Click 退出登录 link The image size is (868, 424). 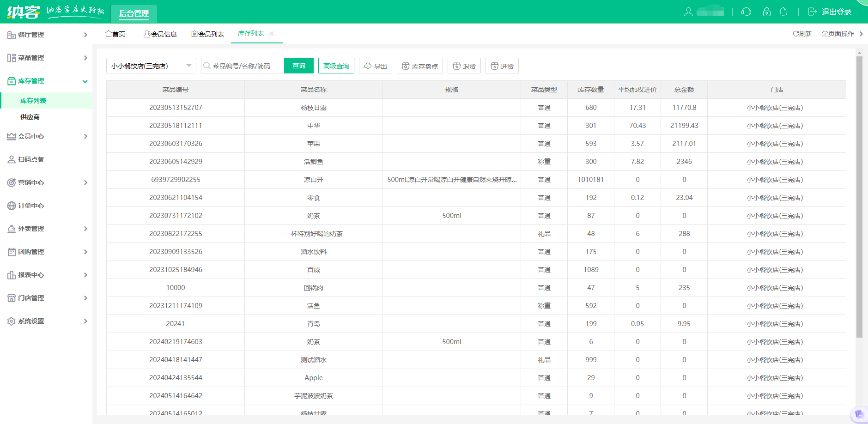click(x=837, y=12)
